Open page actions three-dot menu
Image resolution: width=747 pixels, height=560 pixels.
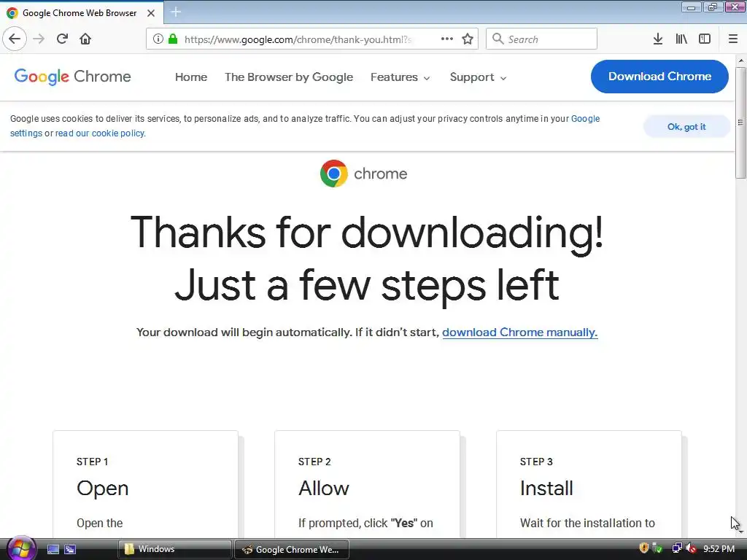coord(447,39)
